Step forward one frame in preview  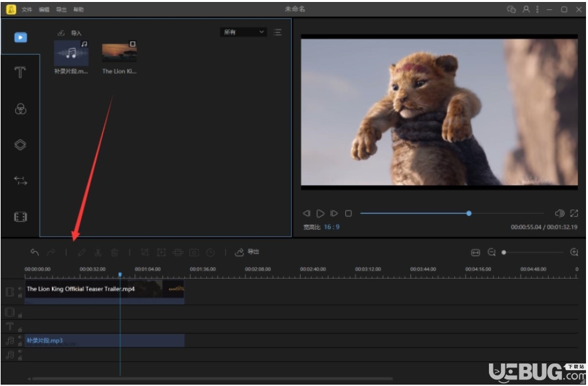(334, 213)
